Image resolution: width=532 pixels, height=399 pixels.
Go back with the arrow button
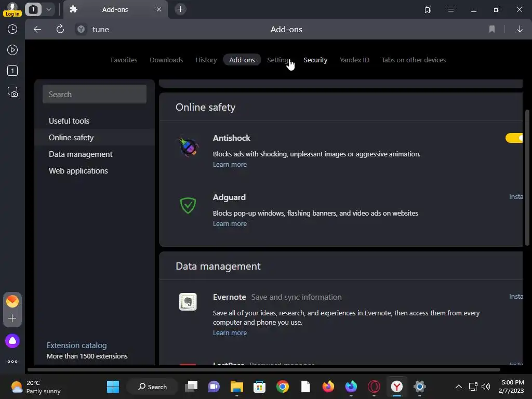pos(37,30)
